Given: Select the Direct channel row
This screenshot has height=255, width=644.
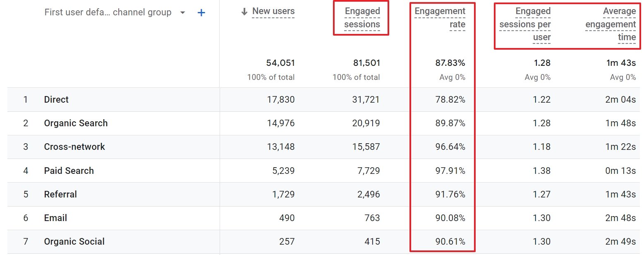Looking at the screenshot, I should 56,99.
